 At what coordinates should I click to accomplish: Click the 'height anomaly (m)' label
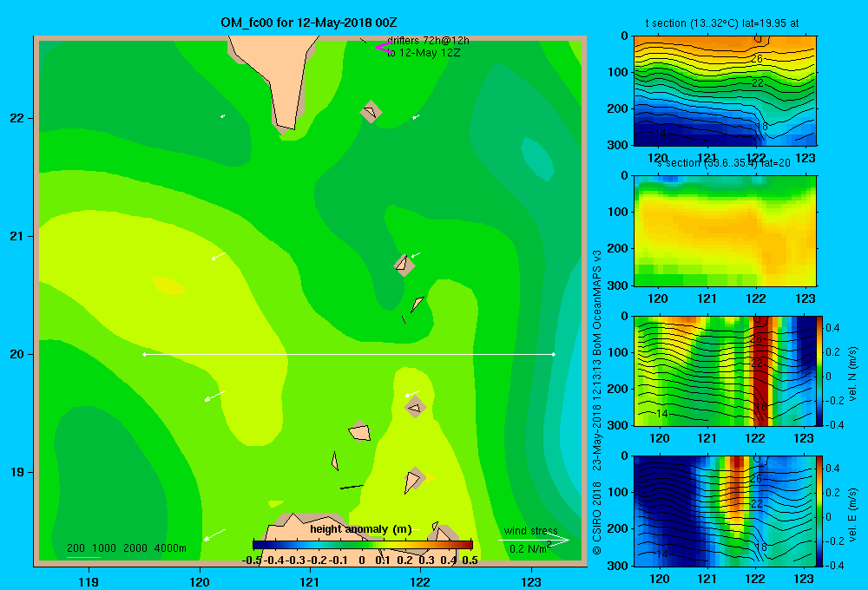pos(361,529)
